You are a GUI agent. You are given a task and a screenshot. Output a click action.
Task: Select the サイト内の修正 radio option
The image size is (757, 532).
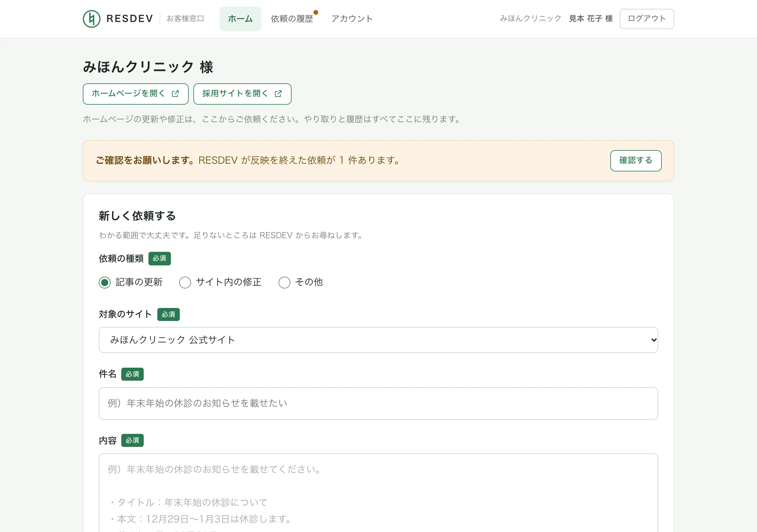pos(185,283)
